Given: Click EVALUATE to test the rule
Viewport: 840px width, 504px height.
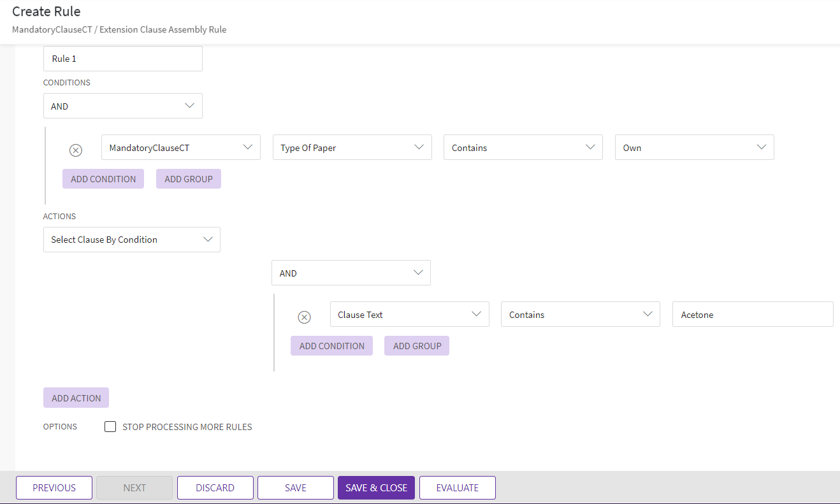Looking at the screenshot, I should point(457,487).
